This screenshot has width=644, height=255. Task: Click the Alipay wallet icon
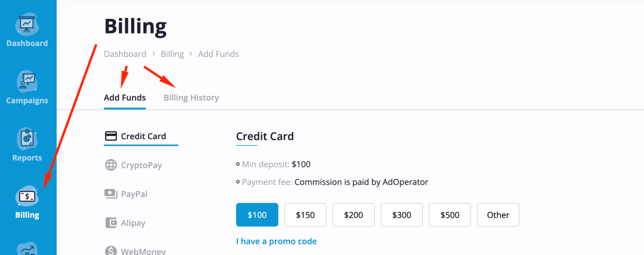coord(111,222)
